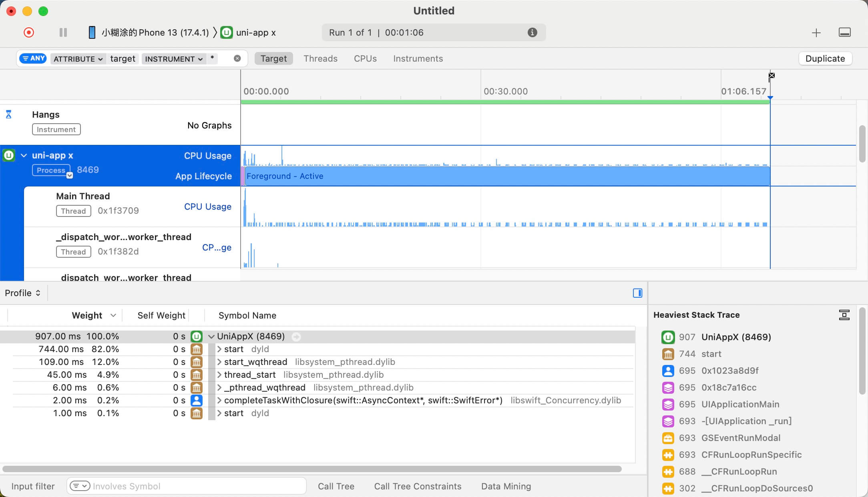Toggle the bottom detail pane icon
This screenshot has height=497, width=868.
click(845, 32)
